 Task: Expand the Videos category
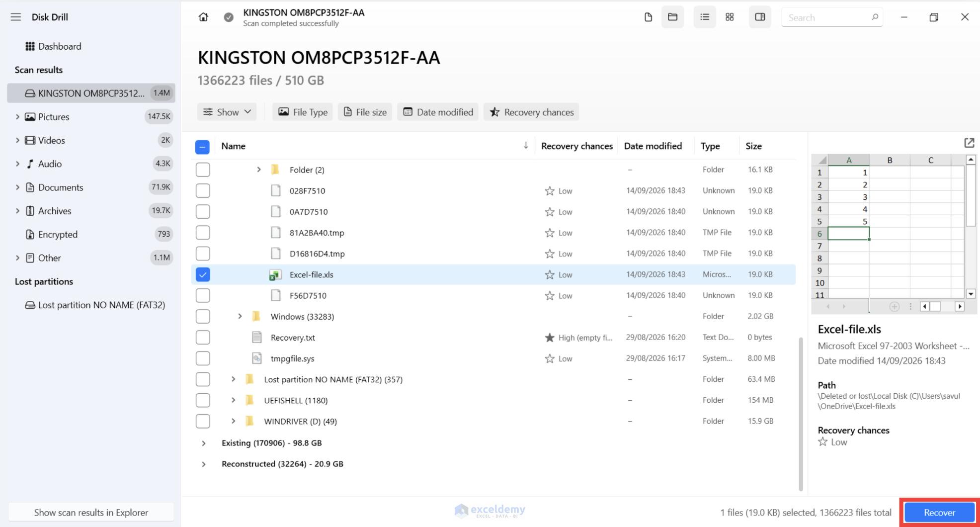click(17, 140)
